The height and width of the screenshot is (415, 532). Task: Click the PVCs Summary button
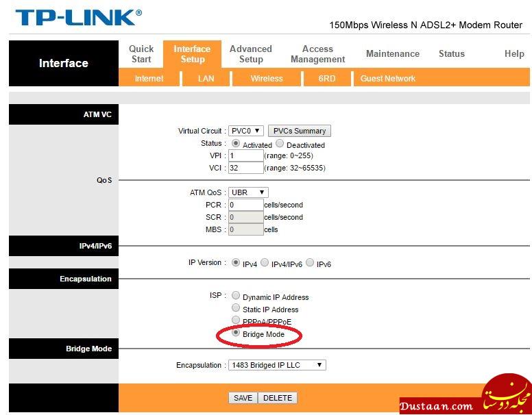click(299, 131)
